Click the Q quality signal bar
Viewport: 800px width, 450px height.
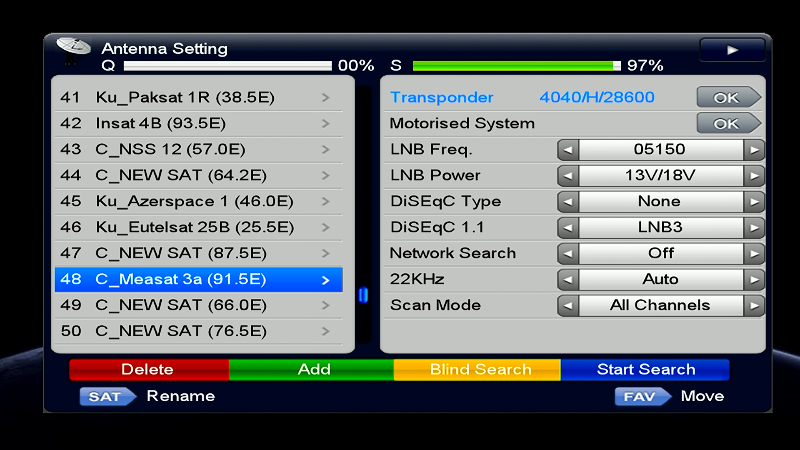coord(228,66)
